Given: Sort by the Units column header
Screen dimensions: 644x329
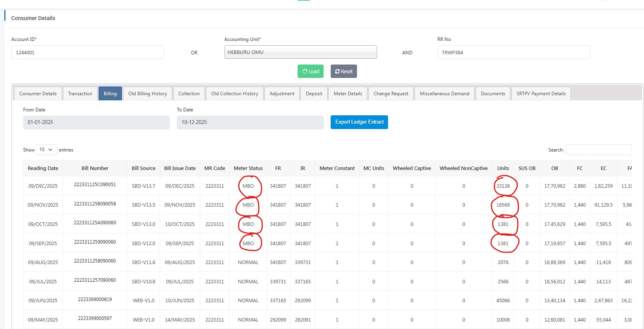Looking at the screenshot, I should pos(503,168).
